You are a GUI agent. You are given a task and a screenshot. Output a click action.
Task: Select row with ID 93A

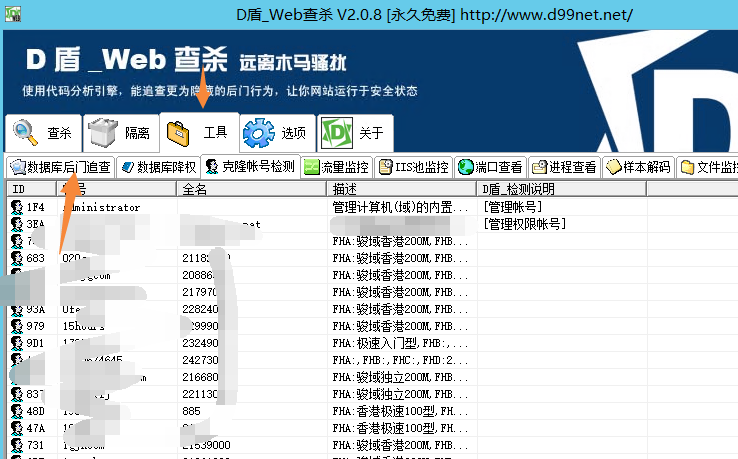click(372, 309)
